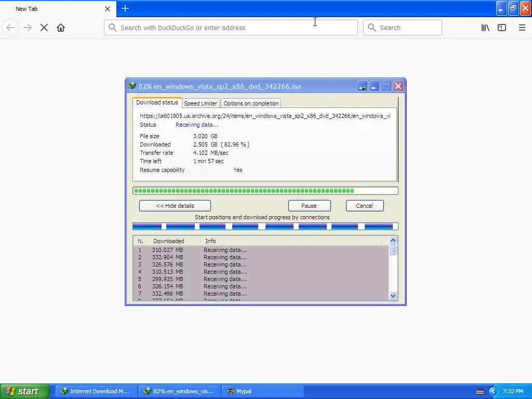Open new tab with plus icon
The width and height of the screenshot is (532, 399).
(125, 8)
